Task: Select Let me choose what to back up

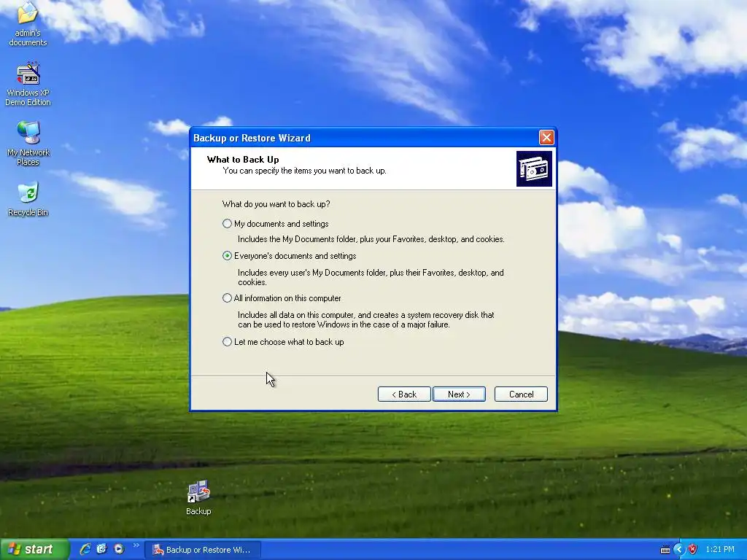Action: click(x=283, y=342)
